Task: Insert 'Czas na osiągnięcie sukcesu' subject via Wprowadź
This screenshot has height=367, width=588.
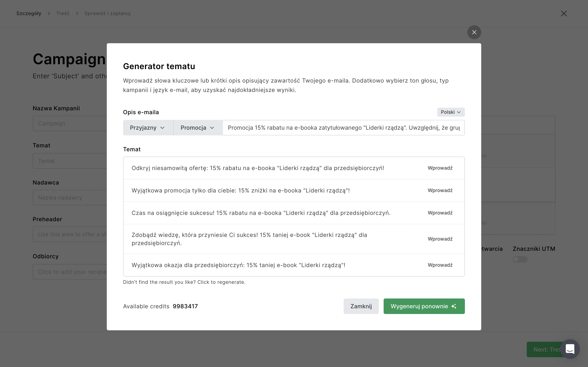Action: (440, 213)
